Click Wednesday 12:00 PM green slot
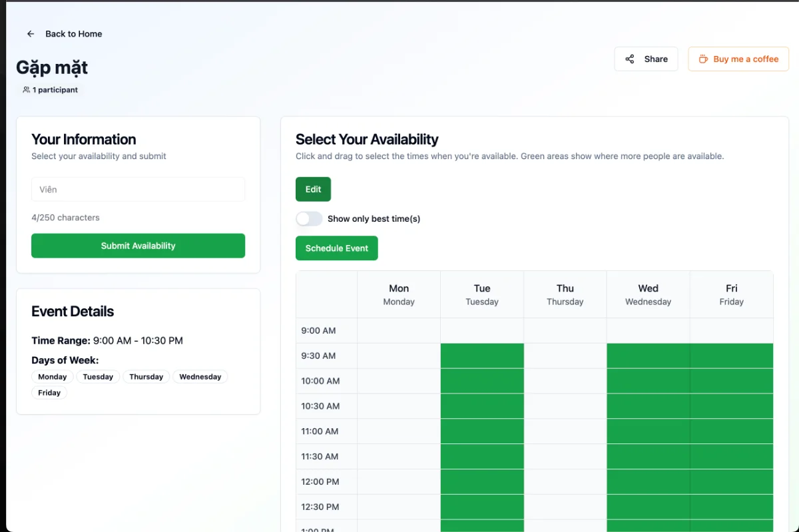The width and height of the screenshot is (799, 532). pyautogui.click(x=648, y=481)
